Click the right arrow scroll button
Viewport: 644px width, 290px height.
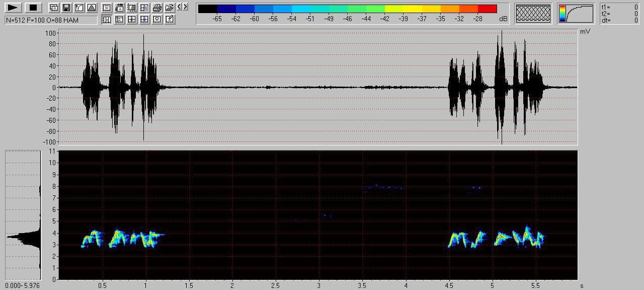click(x=186, y=7)
